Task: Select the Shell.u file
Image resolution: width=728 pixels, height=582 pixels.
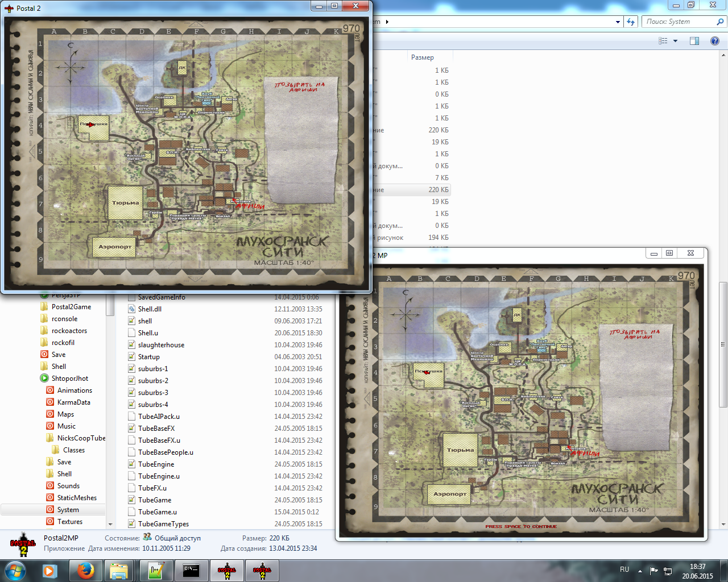Action: tap(148, 333)
